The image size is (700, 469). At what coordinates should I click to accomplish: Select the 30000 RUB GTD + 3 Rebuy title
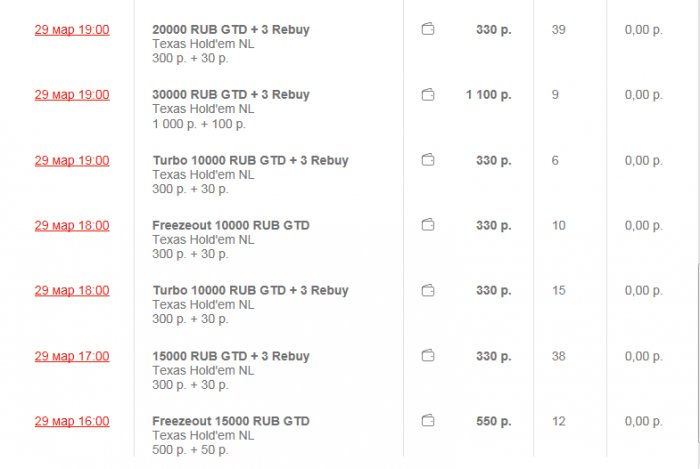click(x=231, y=95)
